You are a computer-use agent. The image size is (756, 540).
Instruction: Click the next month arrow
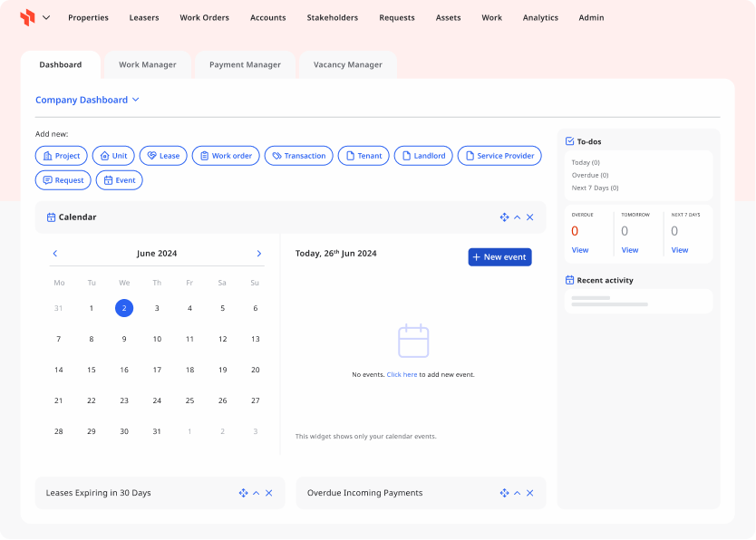(258, 253)
